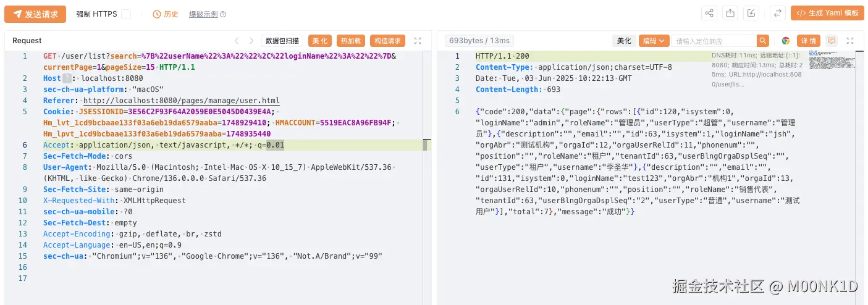This screenshot has height=305, width=868.
Task: Click the help icon beside 爆破示例
Action: click(223, 14)
